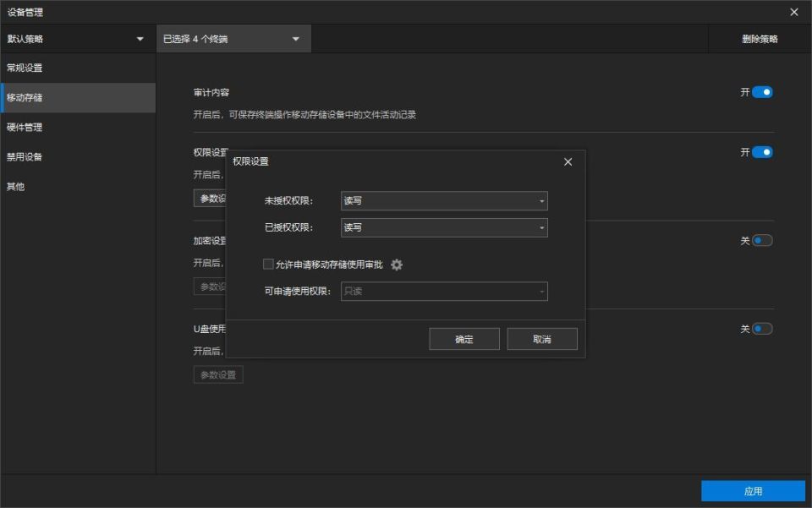Open 未授权权限 dropdown
The width and height of the screenshot is (812, 508).
pos(444,200)
